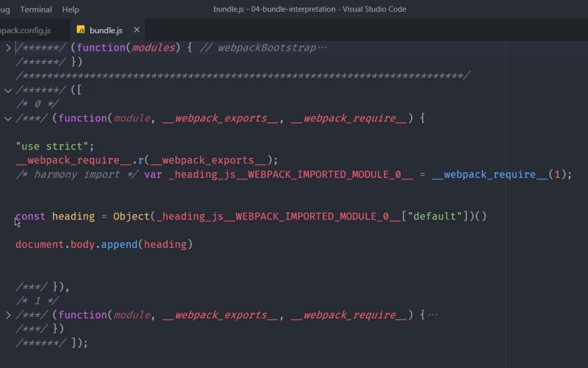Click the folded ellipsis after webpackBootstrap comment
This screenshot has height=368, width=588.
(323, 48)
